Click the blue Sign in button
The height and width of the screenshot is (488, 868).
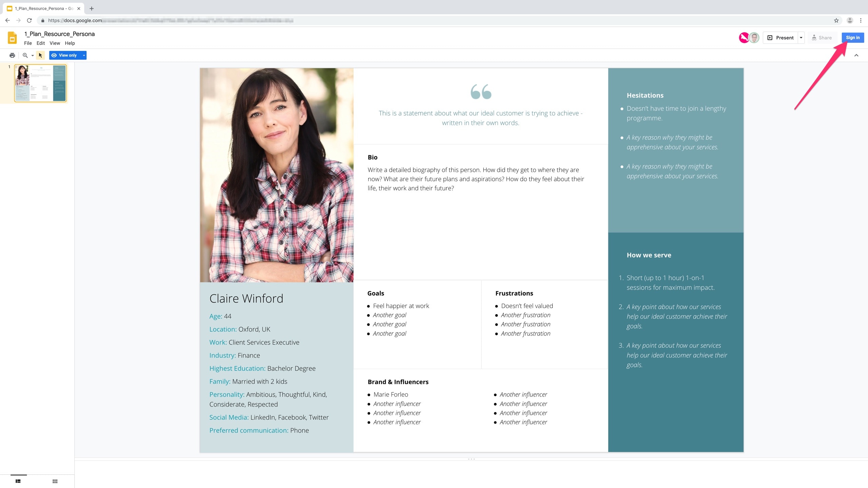(852, 38)
